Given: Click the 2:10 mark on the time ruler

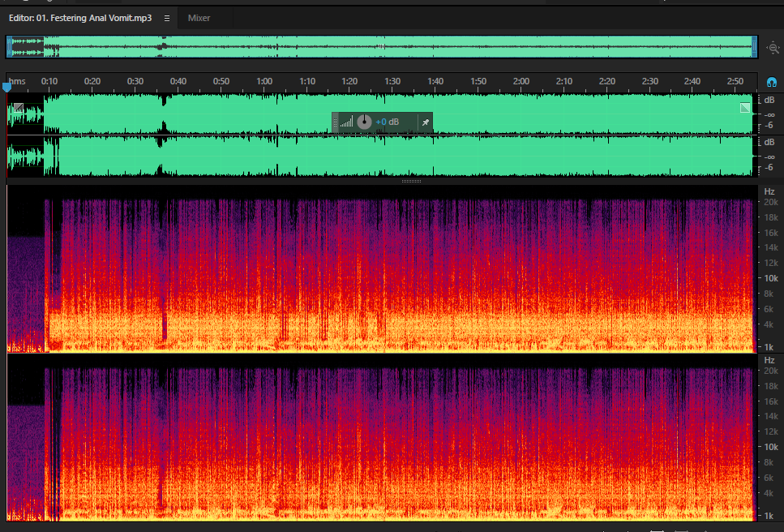Looking at the screenshot, I should (x=564, y=81).
